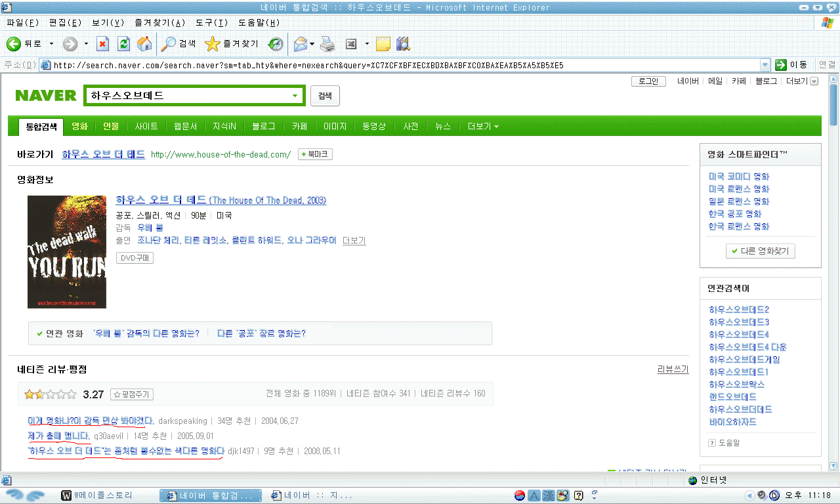Open the Naver search box suggestion dropdown
The width and height of the screenshot is (840, 504).
[x=295, y=96]
